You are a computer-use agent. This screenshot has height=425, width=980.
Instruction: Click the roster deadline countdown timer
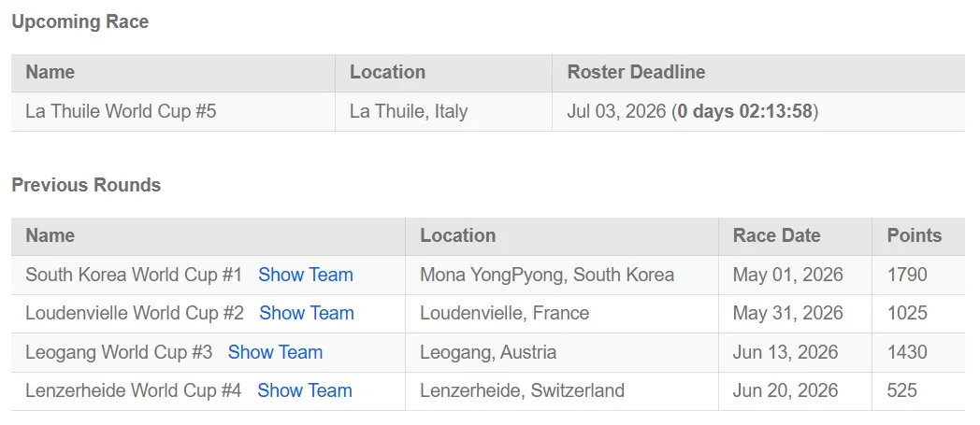(745, 111)
